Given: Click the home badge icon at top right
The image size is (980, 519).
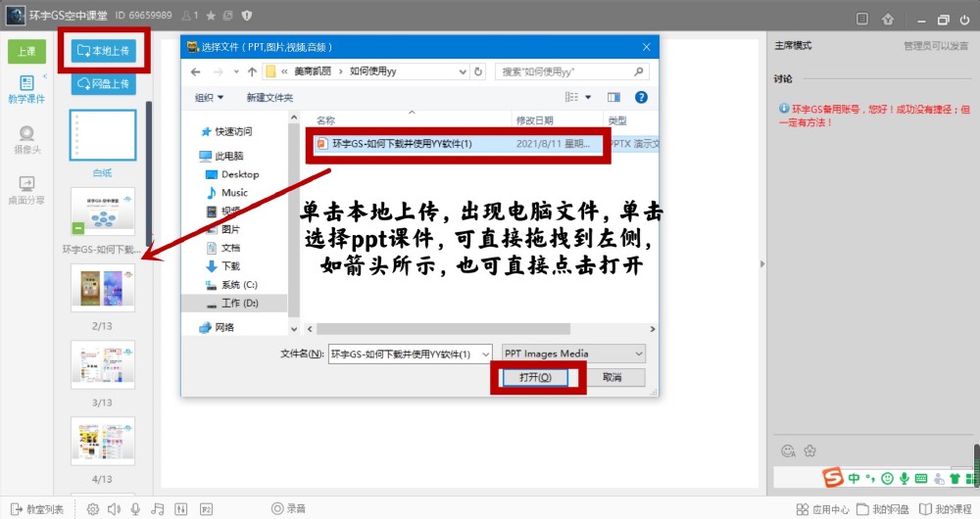Looking at the screenshot, I should pyautogui.click(x=888, y=19).
